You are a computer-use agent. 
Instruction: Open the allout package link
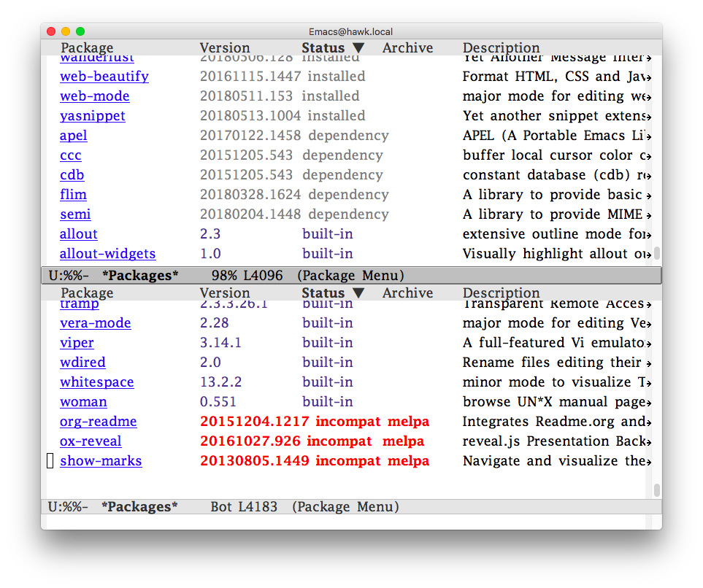[78, 234]
